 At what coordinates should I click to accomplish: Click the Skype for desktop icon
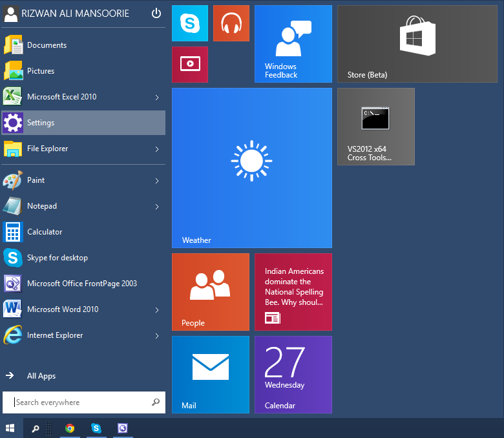pyautogui.click(x=13, y=258)
